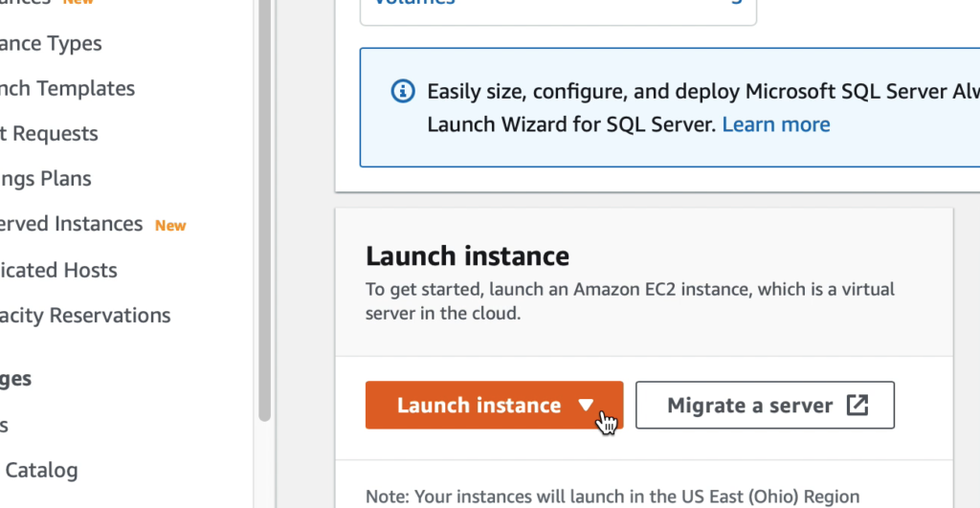Open AMIs under the Images section
The image size is (980, 508).
[x=5, y=425]
